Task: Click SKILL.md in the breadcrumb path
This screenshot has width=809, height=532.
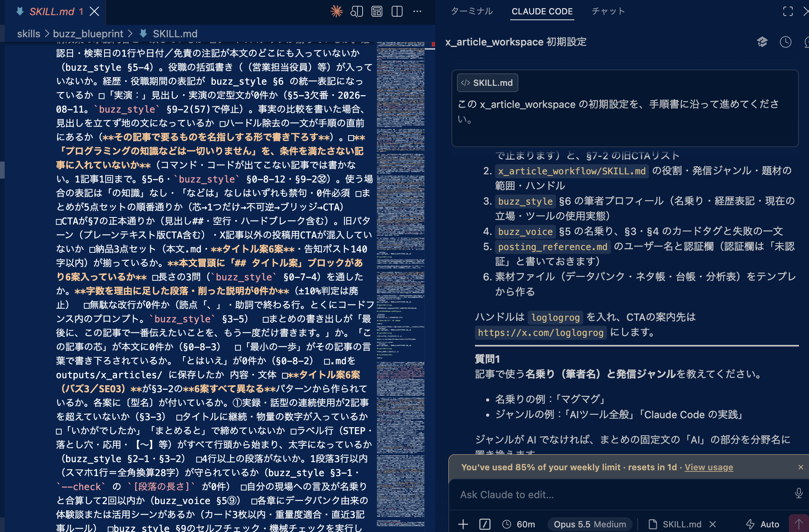Action: (x=175, y=34)
